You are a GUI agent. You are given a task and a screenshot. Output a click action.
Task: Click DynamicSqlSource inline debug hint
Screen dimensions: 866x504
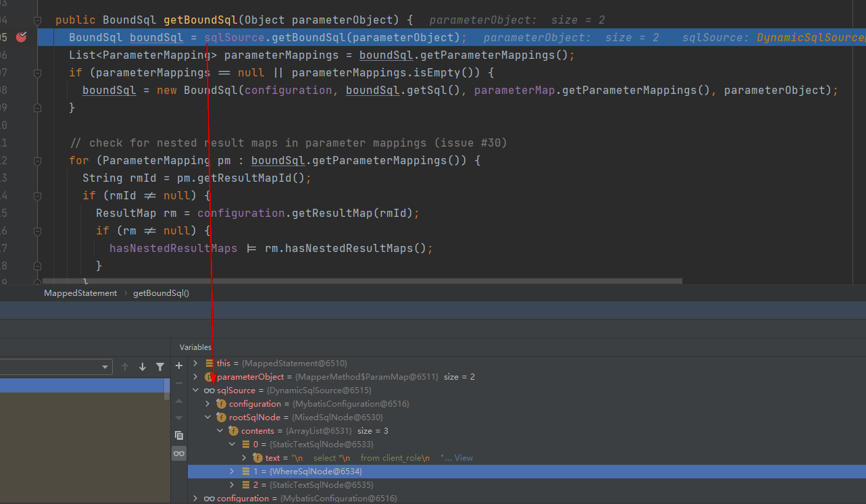(x=811, y=38)
